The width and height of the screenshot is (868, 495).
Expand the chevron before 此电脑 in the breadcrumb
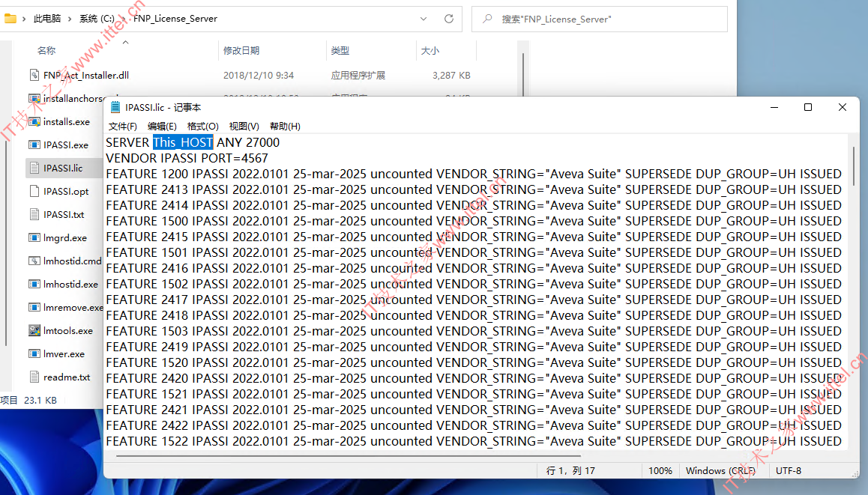point(24,19)
